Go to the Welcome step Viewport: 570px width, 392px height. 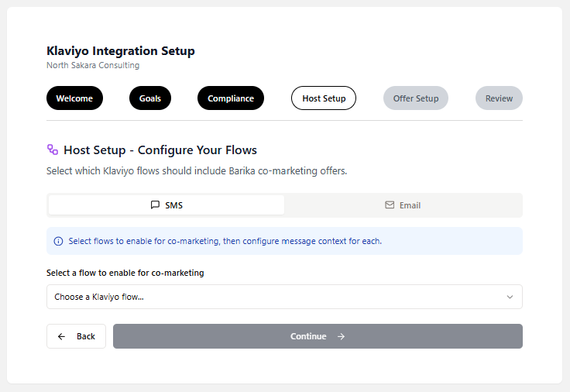(74, 98)
